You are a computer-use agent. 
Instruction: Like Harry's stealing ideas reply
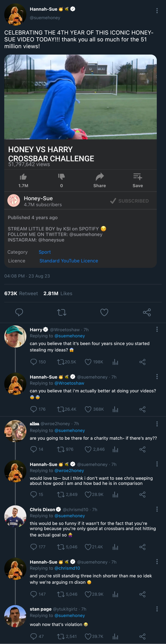click(88, 362)
